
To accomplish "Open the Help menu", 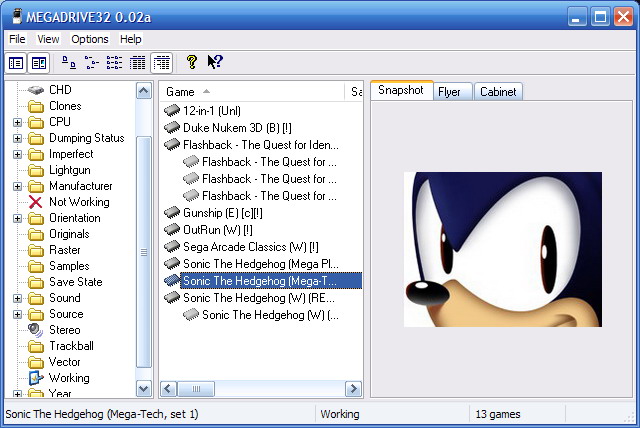I will tap(131, 39).
